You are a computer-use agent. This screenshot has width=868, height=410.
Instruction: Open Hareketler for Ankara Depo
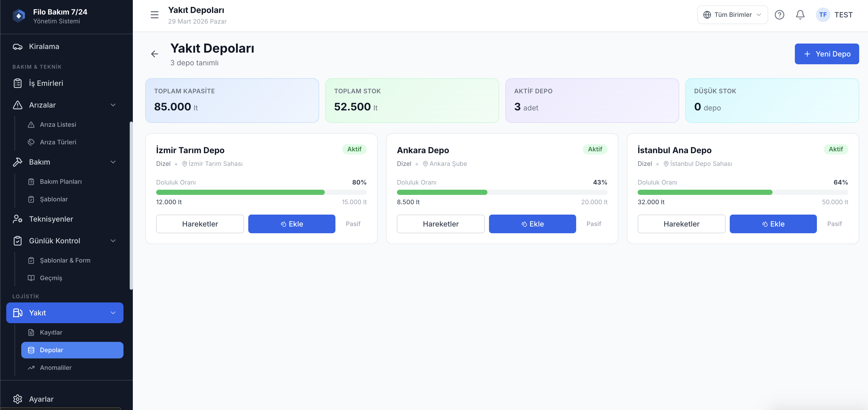coord(440,224)
